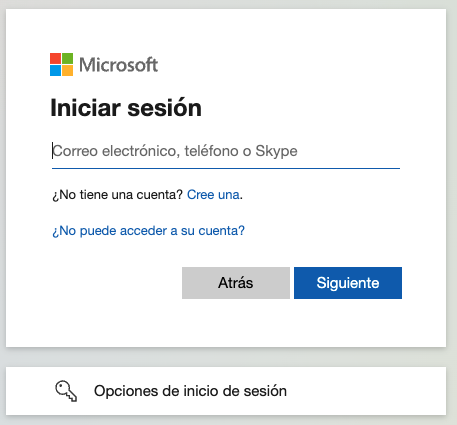Click the key icon for sign-in options
The image size is (457, 425).
(x=66, y=391)
